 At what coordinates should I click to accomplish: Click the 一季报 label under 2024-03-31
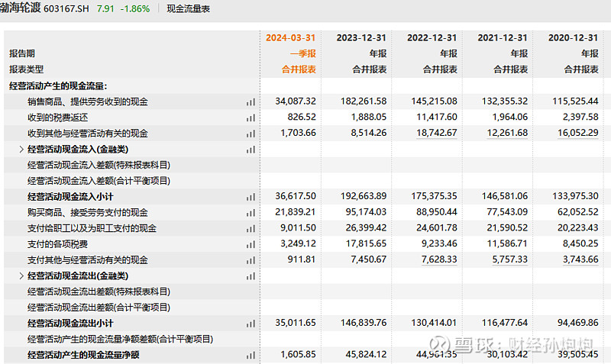click(x=303, y=53)
